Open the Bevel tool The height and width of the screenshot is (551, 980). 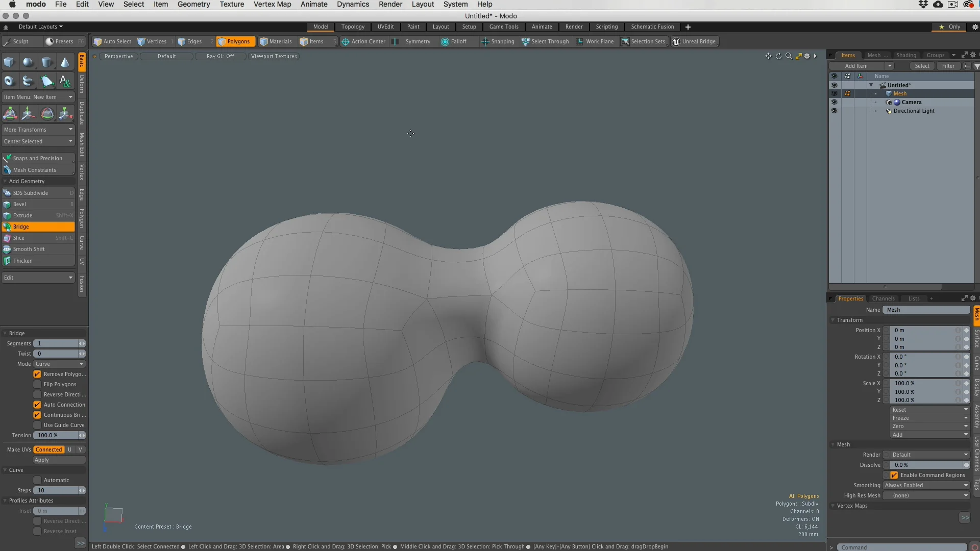pos(38,204)
